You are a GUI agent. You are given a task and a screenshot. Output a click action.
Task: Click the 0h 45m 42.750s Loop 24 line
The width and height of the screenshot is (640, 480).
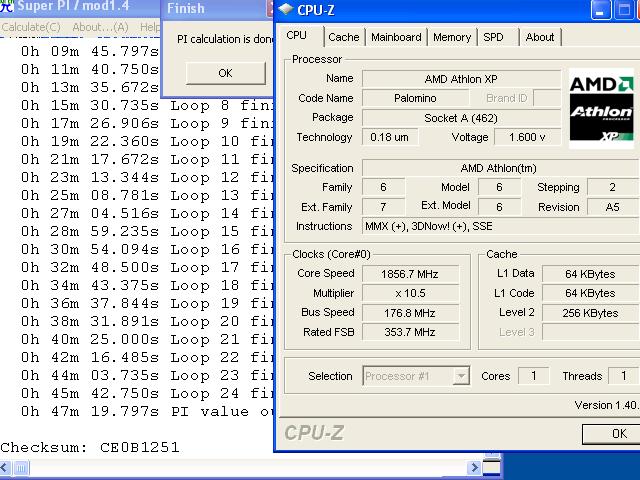coord(147,393)
